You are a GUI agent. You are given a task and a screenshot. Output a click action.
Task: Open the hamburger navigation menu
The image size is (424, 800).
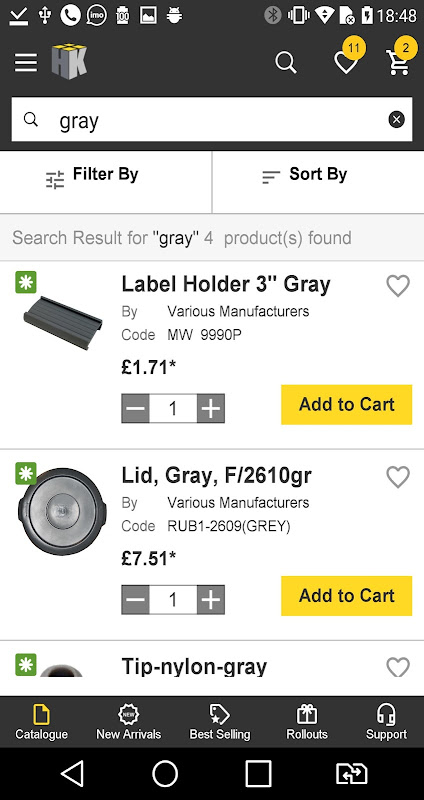26,63
